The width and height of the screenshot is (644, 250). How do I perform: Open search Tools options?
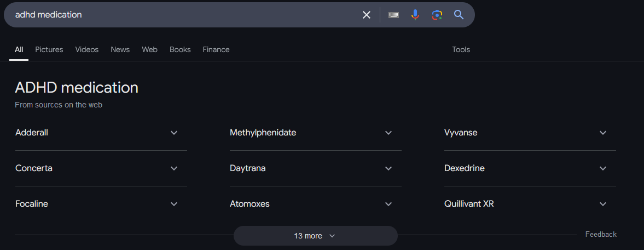pos(461,49)
